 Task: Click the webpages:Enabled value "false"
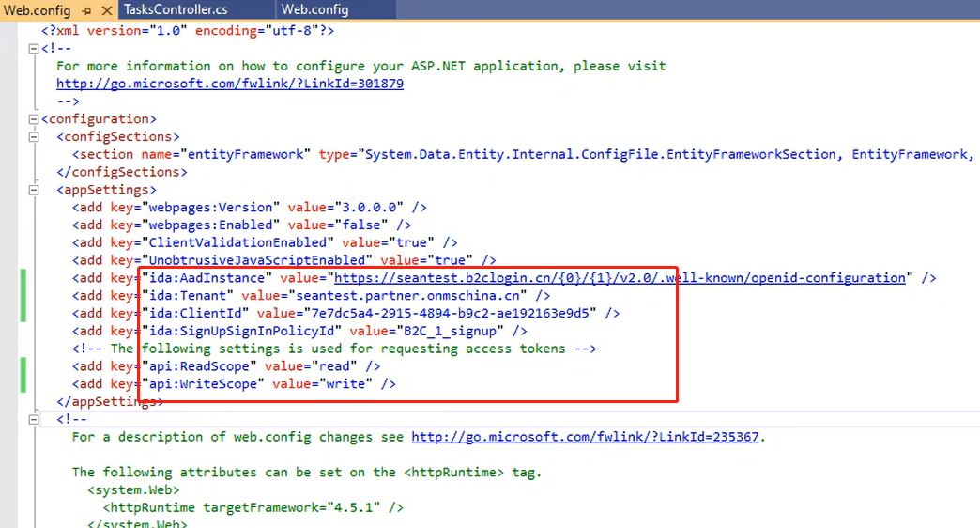tap(361, 225)
